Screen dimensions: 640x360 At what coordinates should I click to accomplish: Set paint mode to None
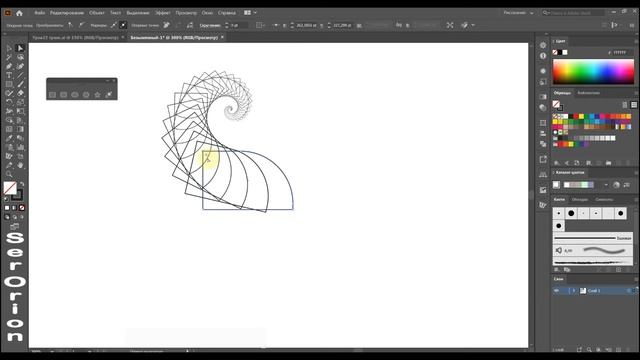coord(22,208)
